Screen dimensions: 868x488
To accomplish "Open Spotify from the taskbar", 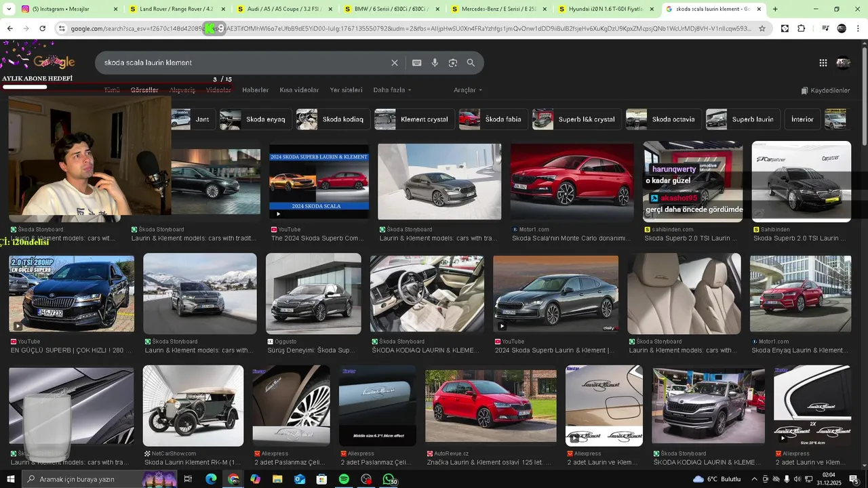I will click(x=344, y=479).
